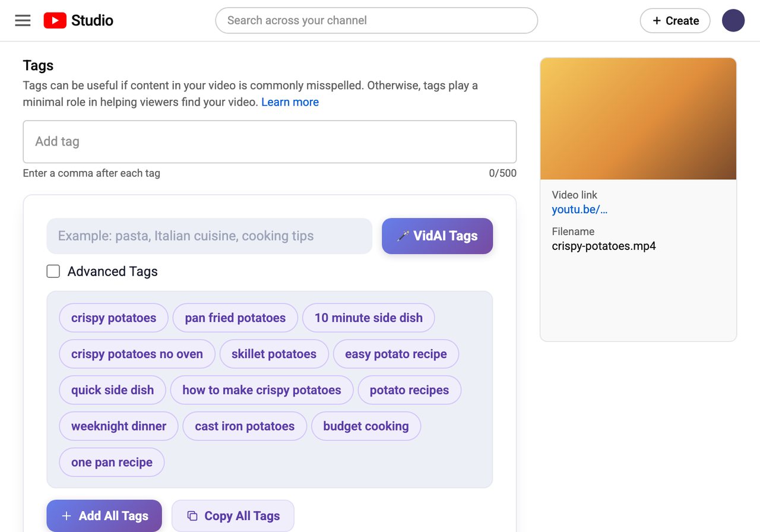Select the 'pan fried potatoes' tag chip
Screen dimensions: 760x532
pos(235,318)
